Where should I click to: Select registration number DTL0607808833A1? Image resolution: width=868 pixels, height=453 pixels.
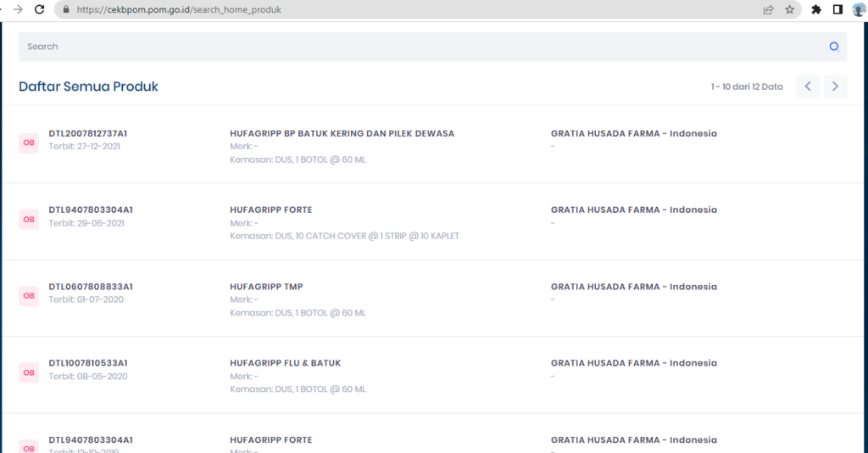91,287
